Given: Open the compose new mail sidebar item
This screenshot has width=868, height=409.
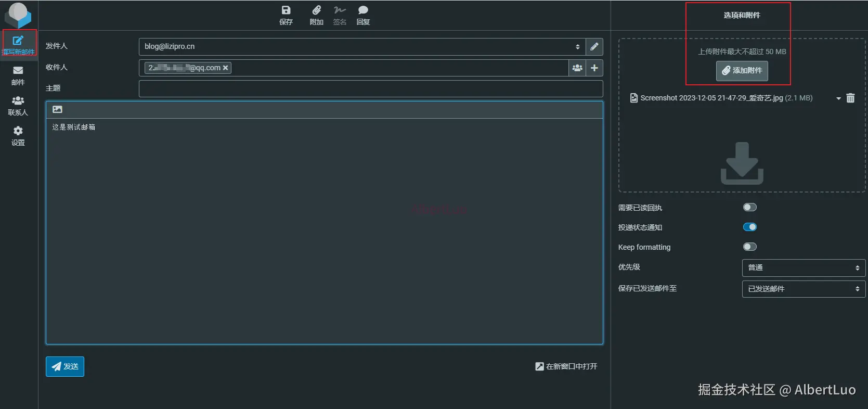Looking at the screenshot, I should 19,45.
